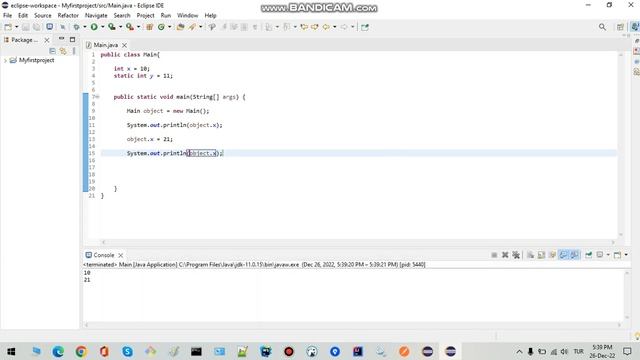Toggle Word Wrap in Console
The image size is (640, 360).
552,255
